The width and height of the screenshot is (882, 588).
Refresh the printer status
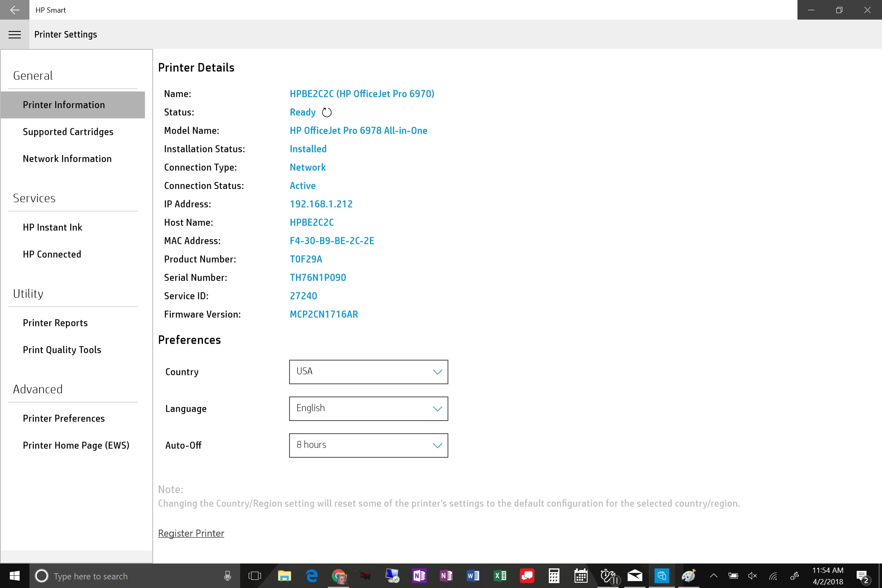[x=327, y=112]
